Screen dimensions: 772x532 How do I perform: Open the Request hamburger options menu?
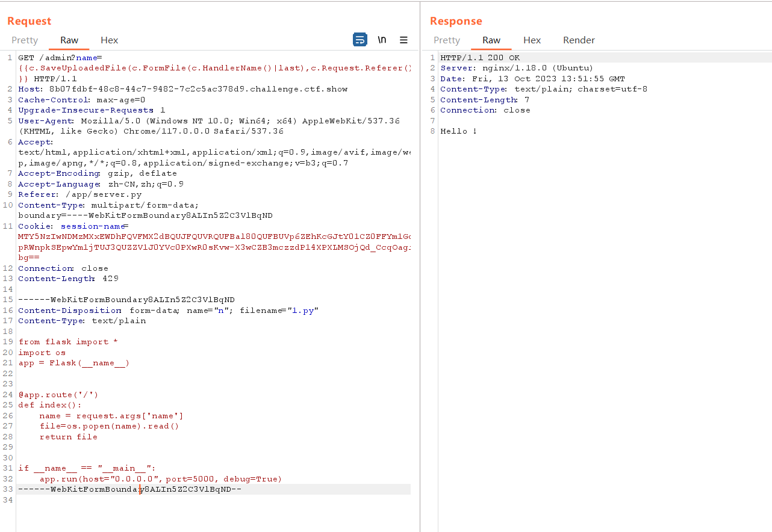tap(403, 40)
